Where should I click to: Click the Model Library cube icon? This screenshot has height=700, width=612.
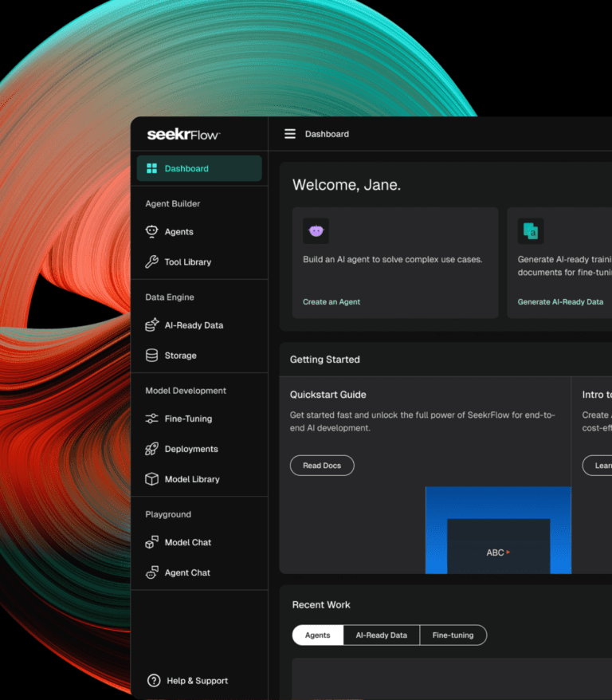(x=151, y=479)
